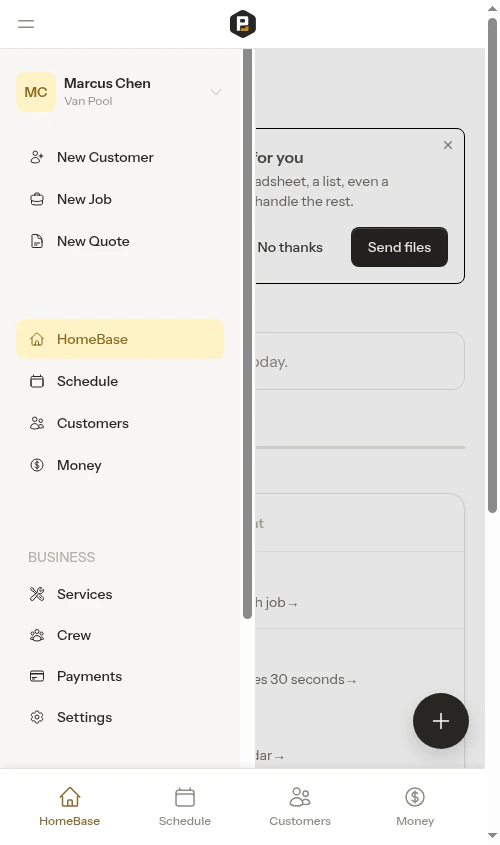The width and height of the screenshot is (500, 845).
Task: Click the Schedule calendar icon in sidebar
Action: click(37, 382)
